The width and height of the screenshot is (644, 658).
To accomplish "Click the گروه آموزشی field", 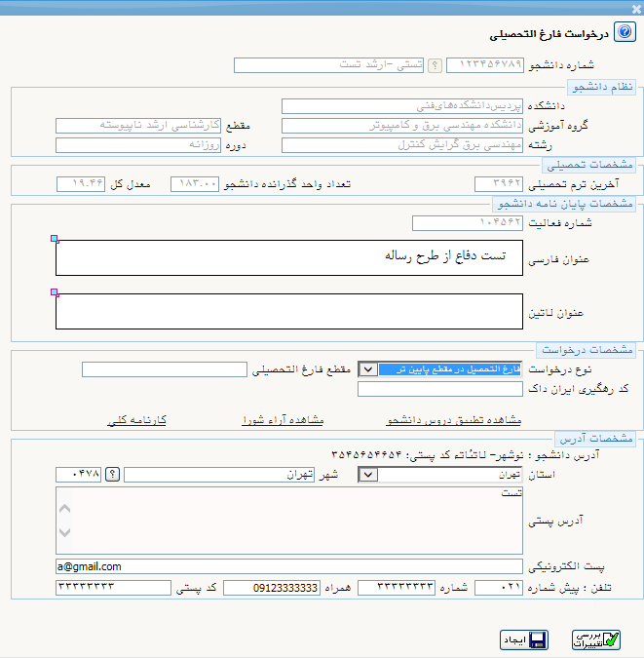I will 402,126.
